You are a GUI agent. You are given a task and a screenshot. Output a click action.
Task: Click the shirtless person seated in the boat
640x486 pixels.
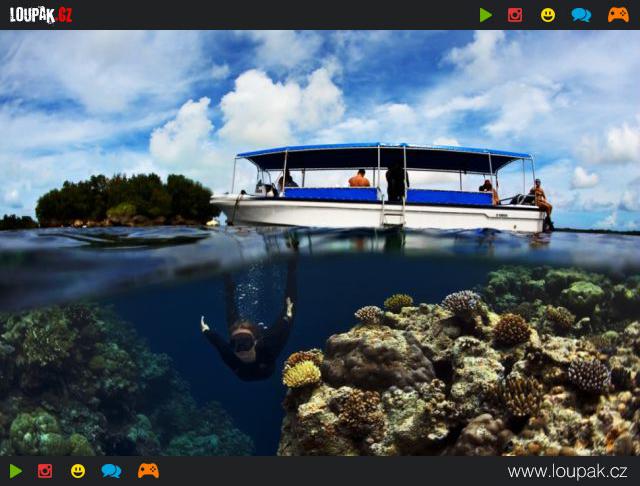pyautogui.click(x=359, y=180)
